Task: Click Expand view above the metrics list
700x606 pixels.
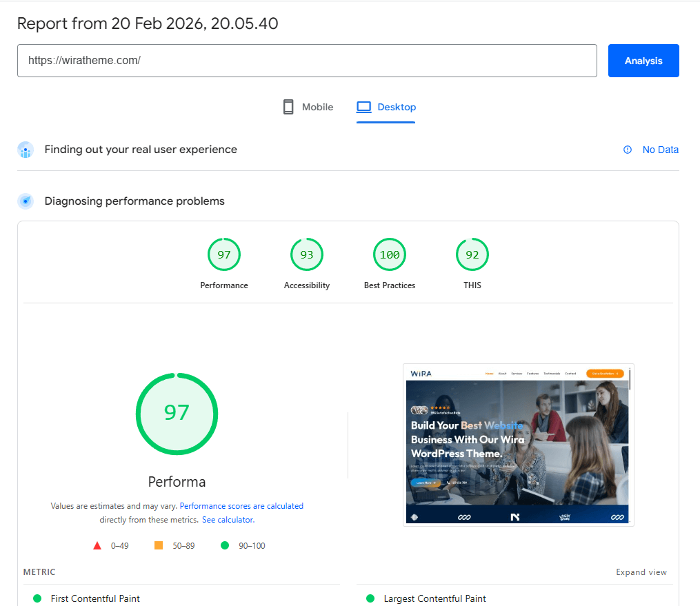Action: click(641, 572)
